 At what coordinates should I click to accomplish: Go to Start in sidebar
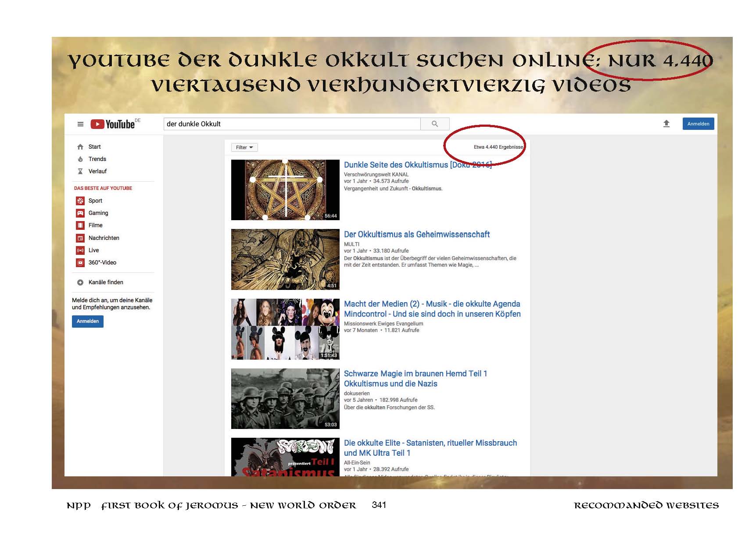tap(94, 147)
